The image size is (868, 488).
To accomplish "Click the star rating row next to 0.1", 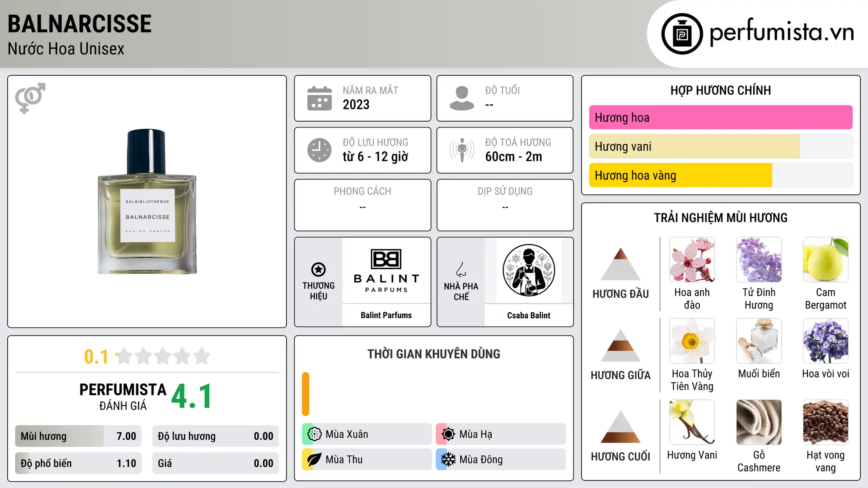I will pyautogui.click(x=163, y=356).
